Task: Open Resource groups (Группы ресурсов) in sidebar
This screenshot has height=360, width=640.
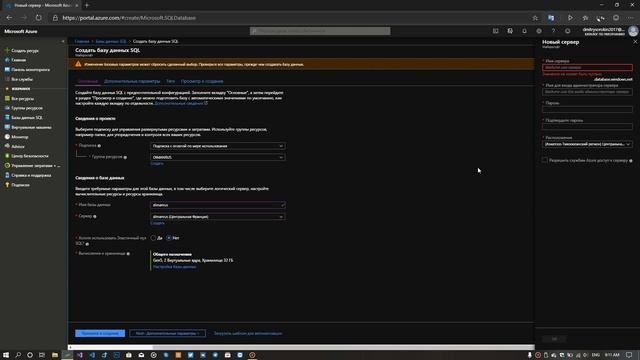Action: pyautogui.click(x=27, y=108)
